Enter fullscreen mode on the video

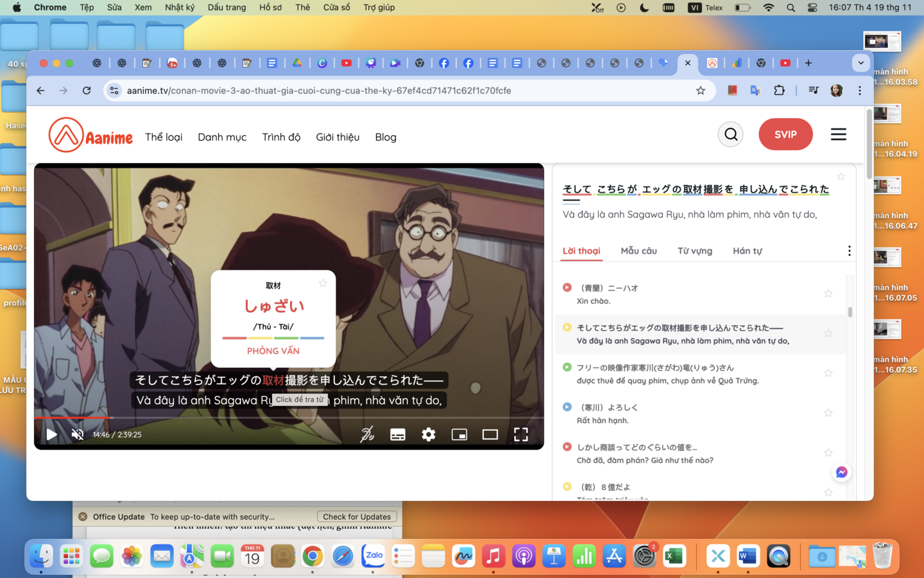[521, 435]
